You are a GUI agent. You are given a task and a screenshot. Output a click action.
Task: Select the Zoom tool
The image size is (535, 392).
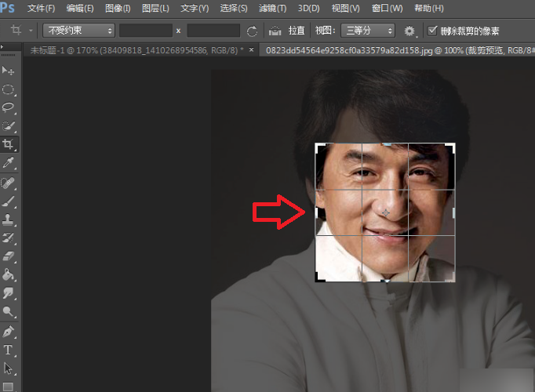(8, 311)
